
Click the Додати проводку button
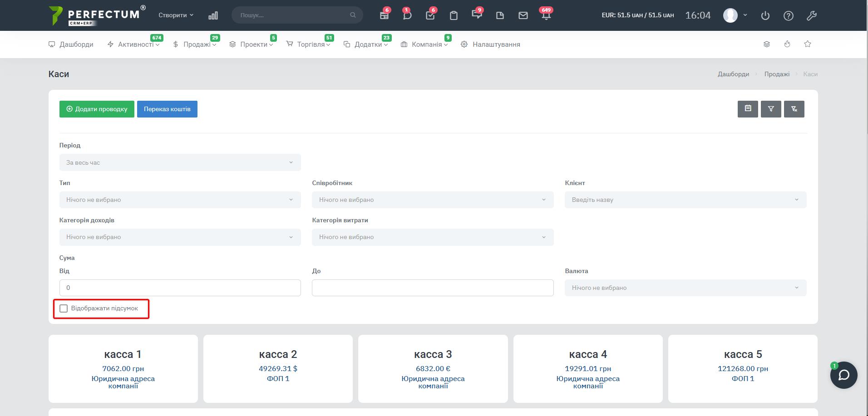click(x=97, y=109)
